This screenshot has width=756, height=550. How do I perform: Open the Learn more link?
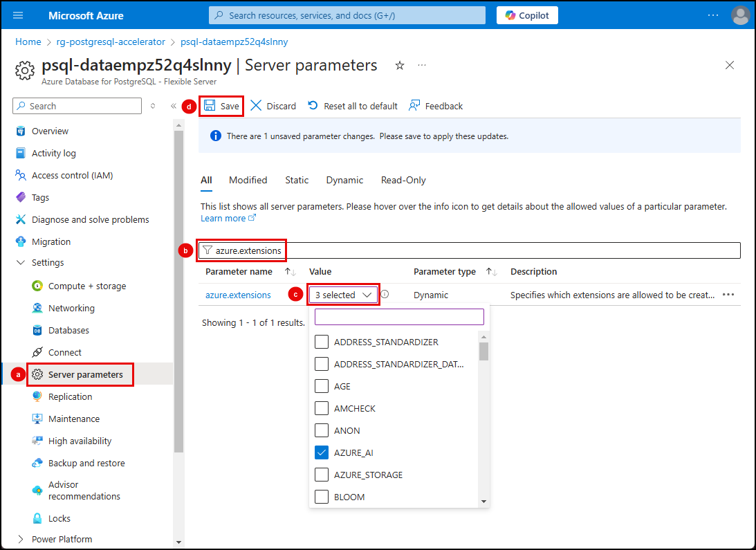click(228, 219)
